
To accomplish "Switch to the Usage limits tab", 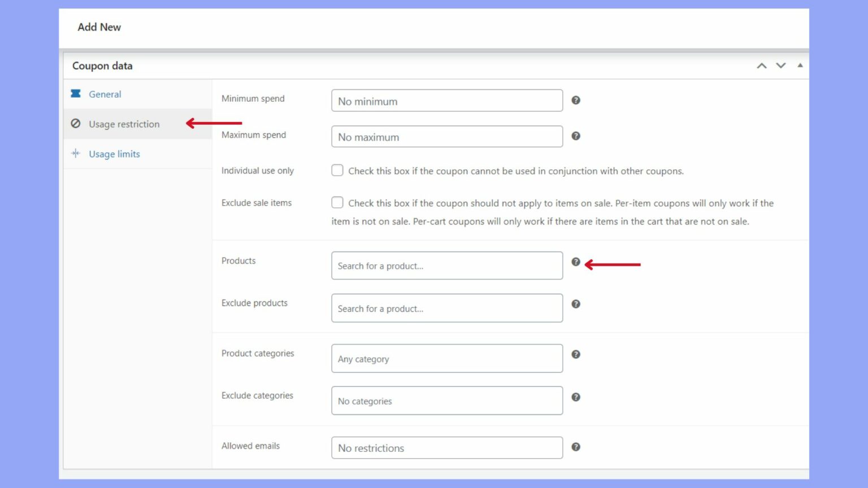I will click(x=114, y=154).
